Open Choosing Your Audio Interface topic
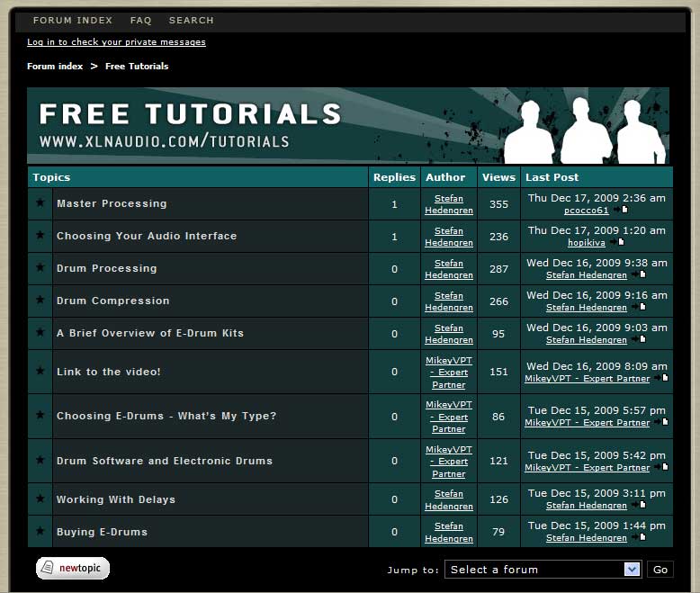The image size is (700, 593). click(x=147, y=236)
